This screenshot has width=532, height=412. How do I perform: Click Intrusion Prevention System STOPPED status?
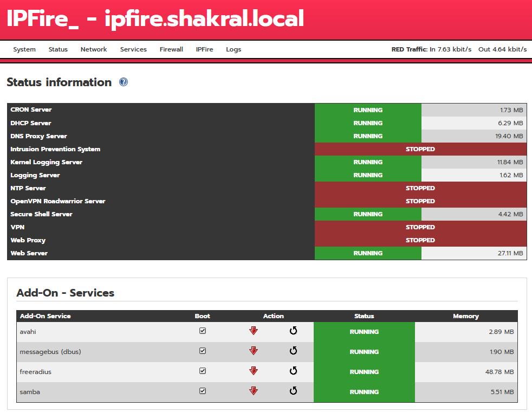pyautogui.click(x=420, y=149)
